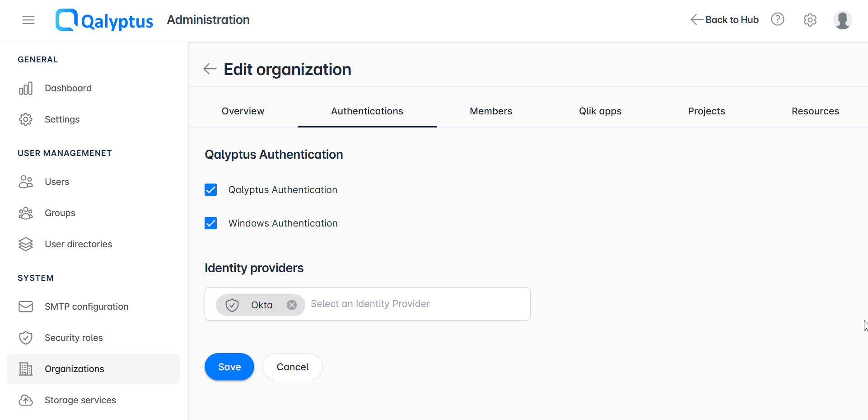Screen dimensions: 868x420
Task: Select the Users icon under User Management
Action: [26, 181]
